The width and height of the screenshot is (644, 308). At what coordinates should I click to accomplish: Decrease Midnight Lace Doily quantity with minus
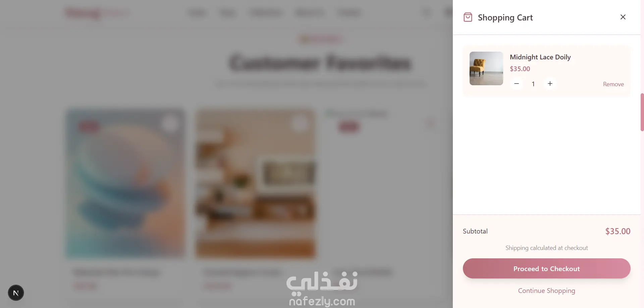tap(517, 84)
